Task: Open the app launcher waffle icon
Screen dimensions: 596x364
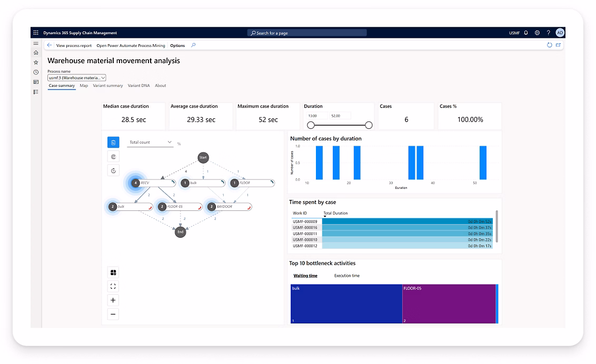Action: click(x=36, y=33)
